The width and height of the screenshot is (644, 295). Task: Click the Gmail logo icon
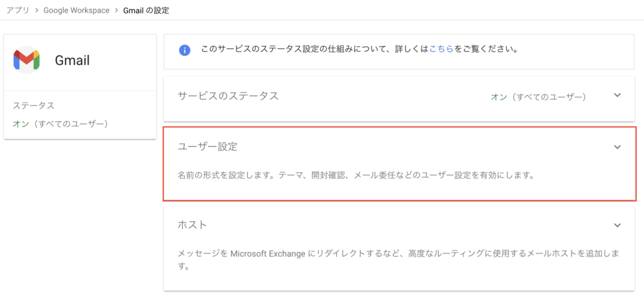point(26,60)
